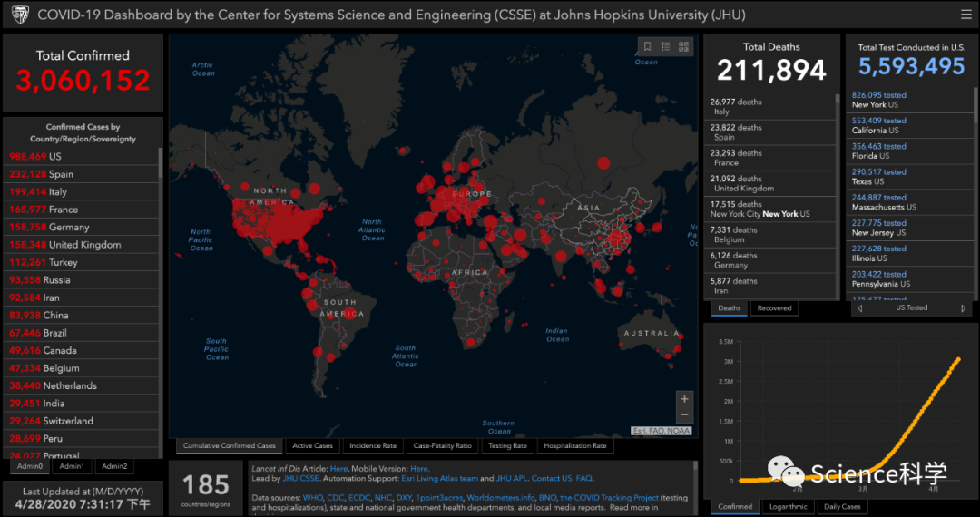This screenshot has height=517, width=980.
Task: Open the JHU CSSE link
Action: click(300, 479)
